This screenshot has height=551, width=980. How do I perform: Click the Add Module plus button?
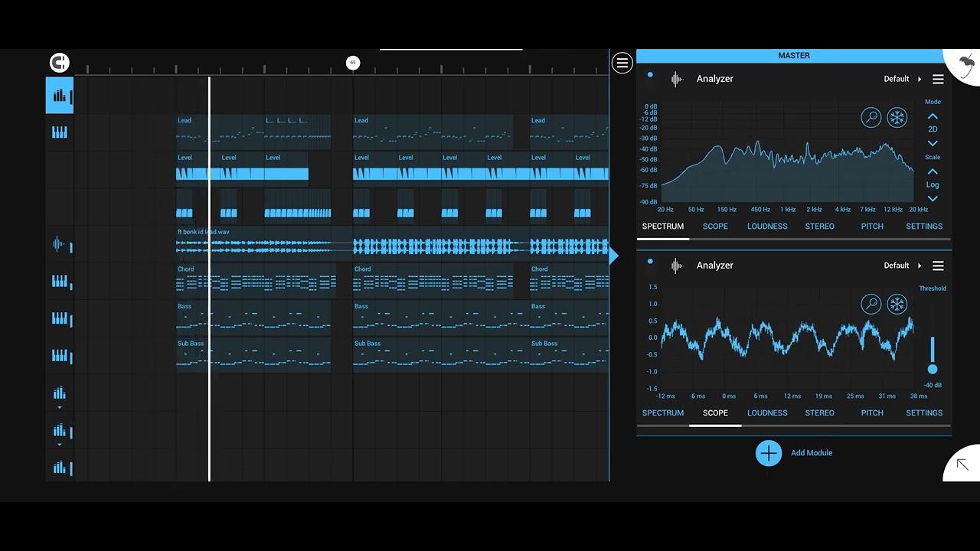click(769, 453)
